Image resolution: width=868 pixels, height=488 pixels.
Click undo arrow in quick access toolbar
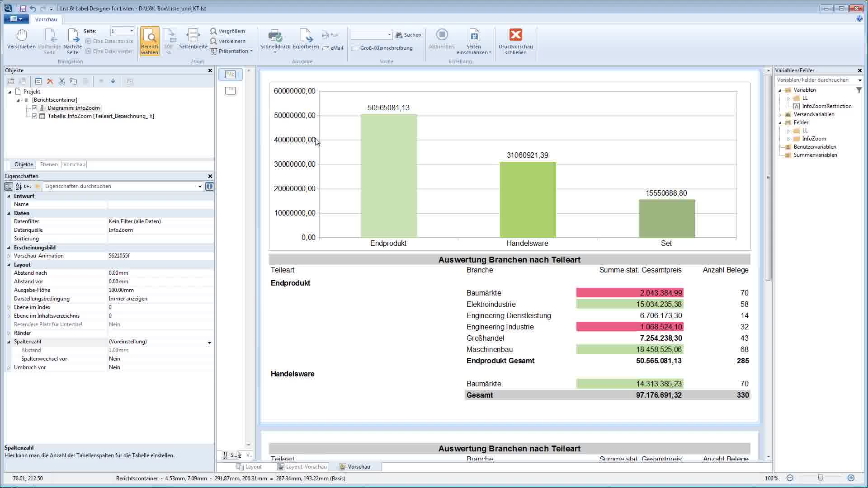(x=33, y=8)
